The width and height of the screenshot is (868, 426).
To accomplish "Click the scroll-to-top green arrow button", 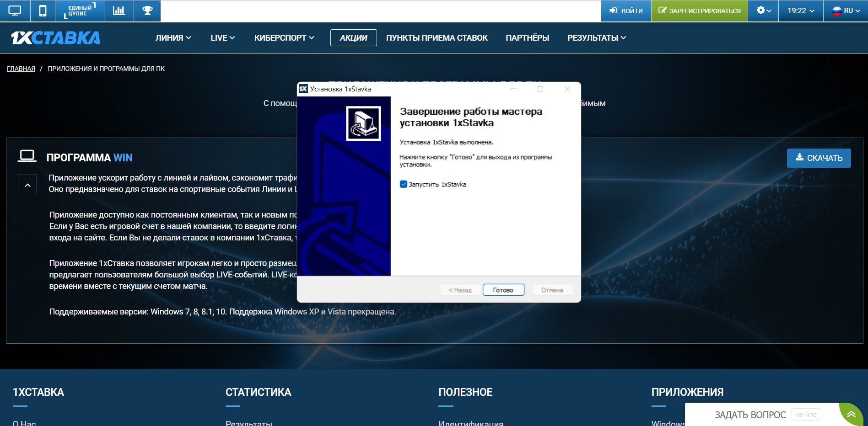I will pos(852,414).
